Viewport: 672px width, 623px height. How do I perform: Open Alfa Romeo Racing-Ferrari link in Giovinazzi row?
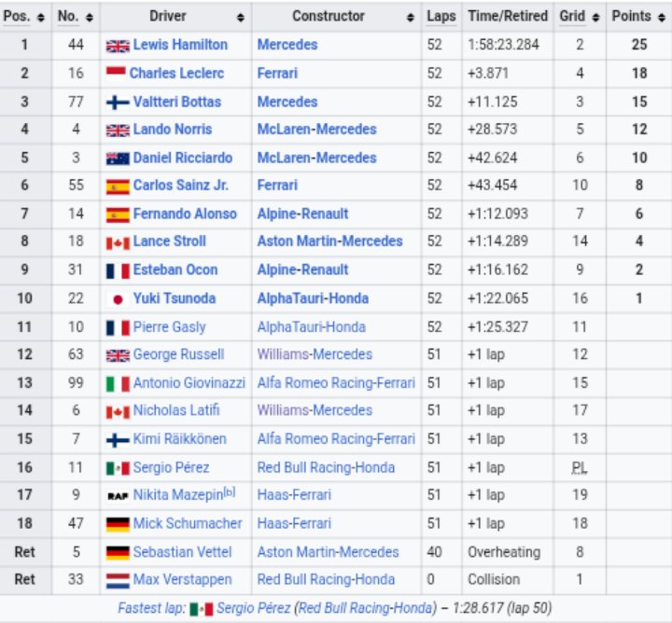[x=336, y=382]
